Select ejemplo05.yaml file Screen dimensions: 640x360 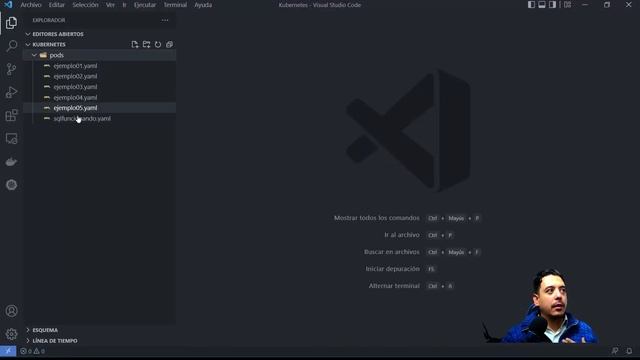tap(100, 108)
